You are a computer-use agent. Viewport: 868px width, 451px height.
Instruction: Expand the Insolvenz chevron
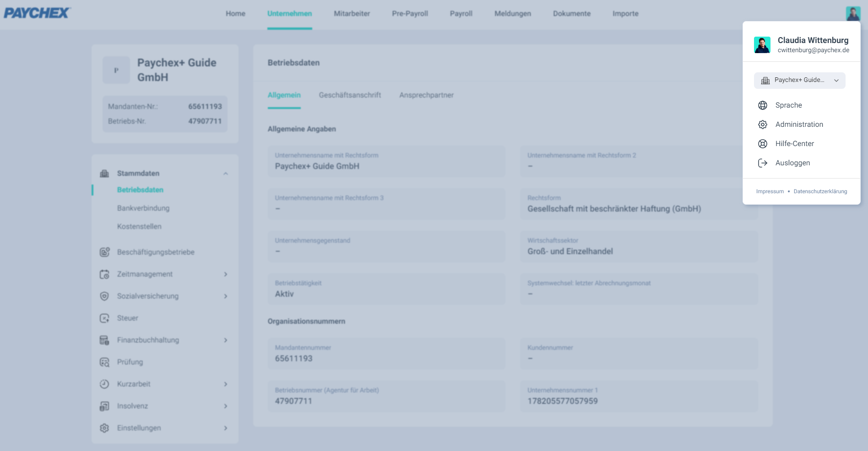pos(226,406)
